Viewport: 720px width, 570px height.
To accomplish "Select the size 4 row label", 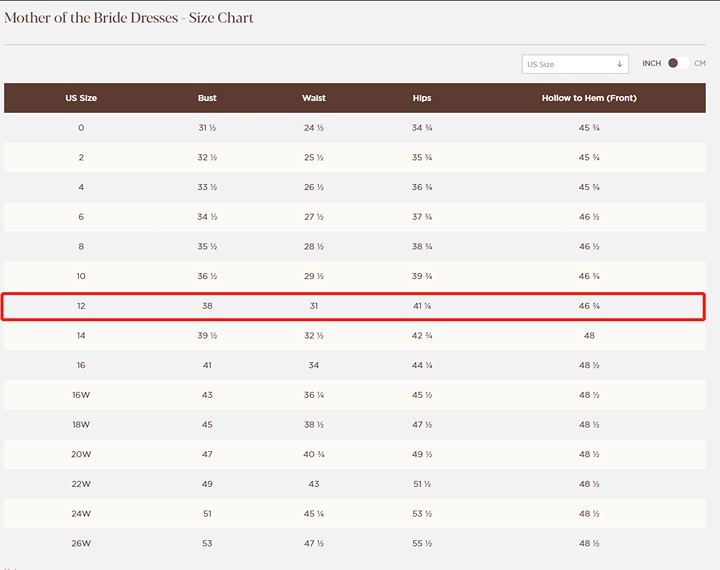I will pos(81,187).
